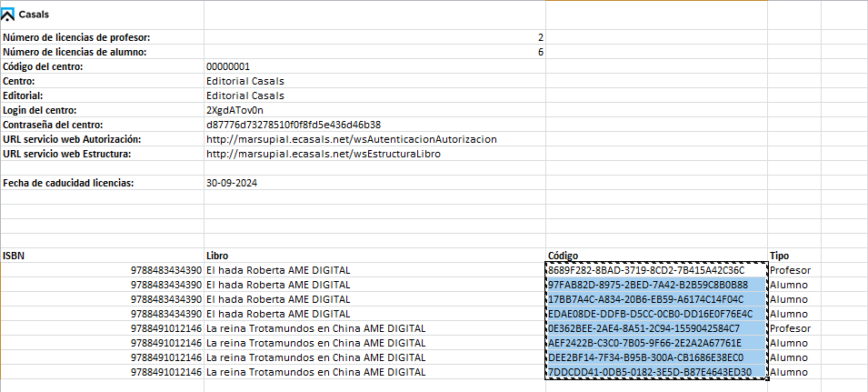Image resolution: width=868 pixels, height=392 pixels.
Task: Click the center password value d87776d73278510f0f8fd5e436d46b38
Action: click(x=293, y=125)
